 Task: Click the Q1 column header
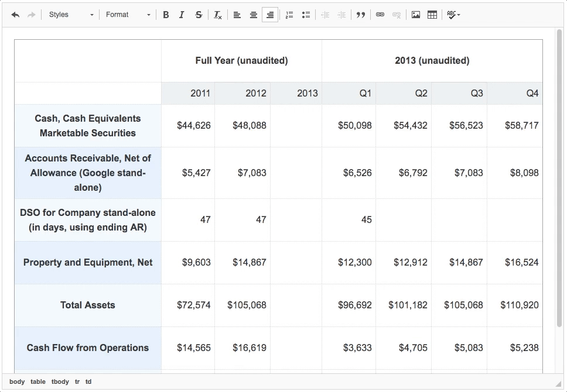(x=349, y=93)
